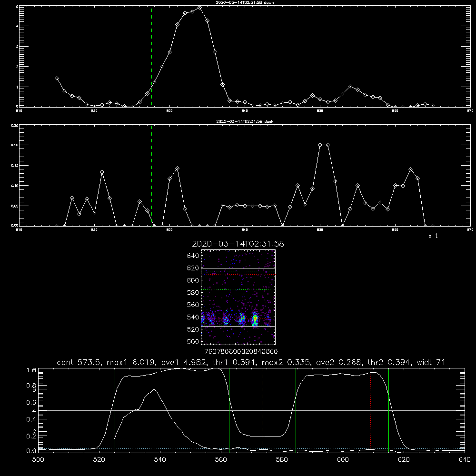Click the dusk plot title '2020-03-14T02:31:58 dusk'
Image resolution: width=476 pixels, height=476 pixels.
[x=245, y=121]
